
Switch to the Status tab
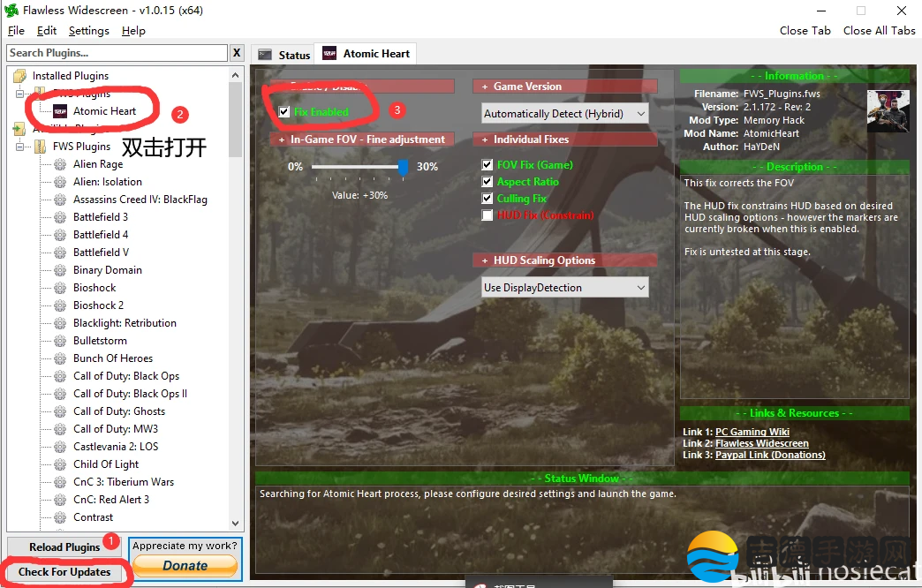click(x=284, y=55)
